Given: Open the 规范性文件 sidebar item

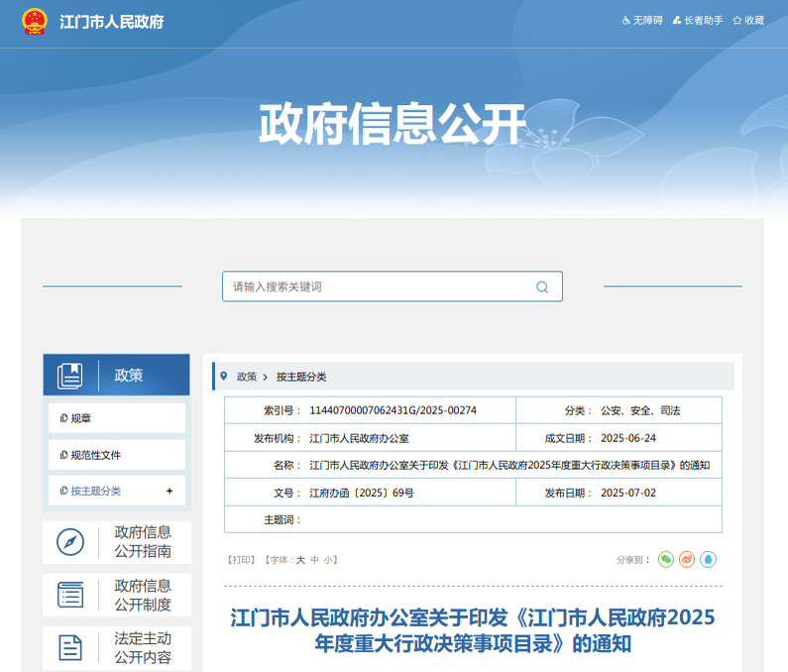Looking at the screenshot, I should (x=95, y=455).
